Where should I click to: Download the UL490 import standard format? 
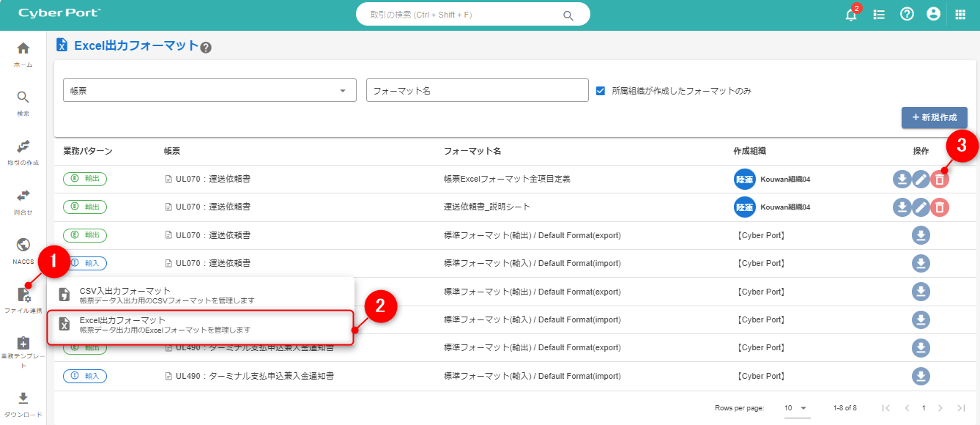[921, 376]
